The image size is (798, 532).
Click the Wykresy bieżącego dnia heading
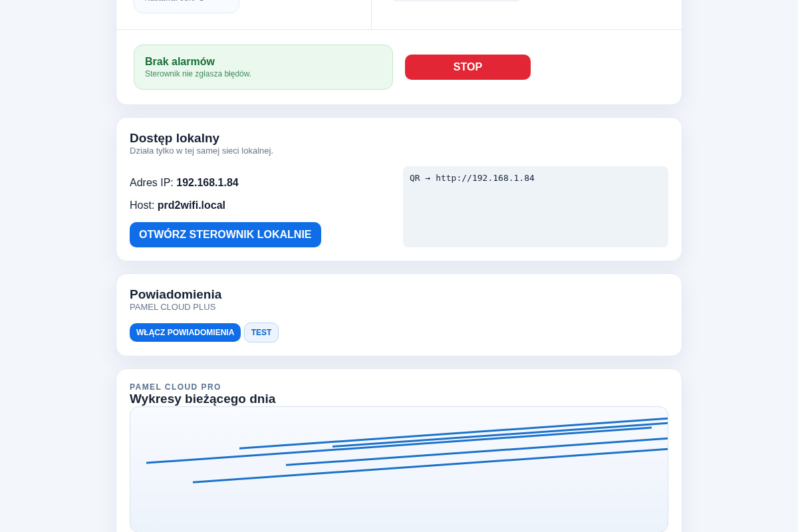(202, 399)
